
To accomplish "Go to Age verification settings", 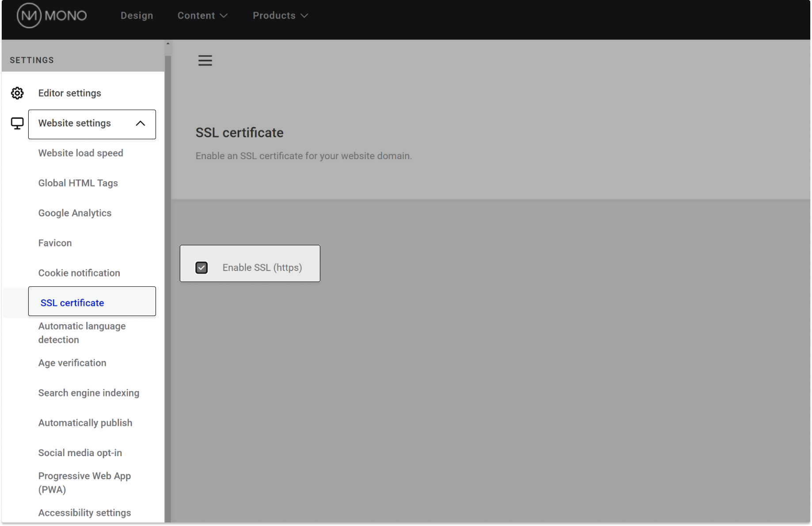I will (72, 363).
